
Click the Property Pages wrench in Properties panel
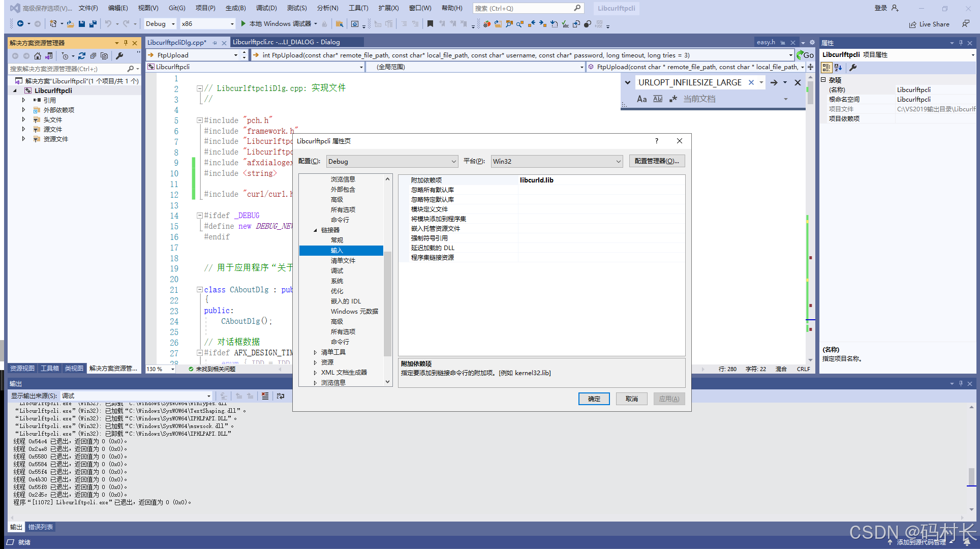coord(853,68)
